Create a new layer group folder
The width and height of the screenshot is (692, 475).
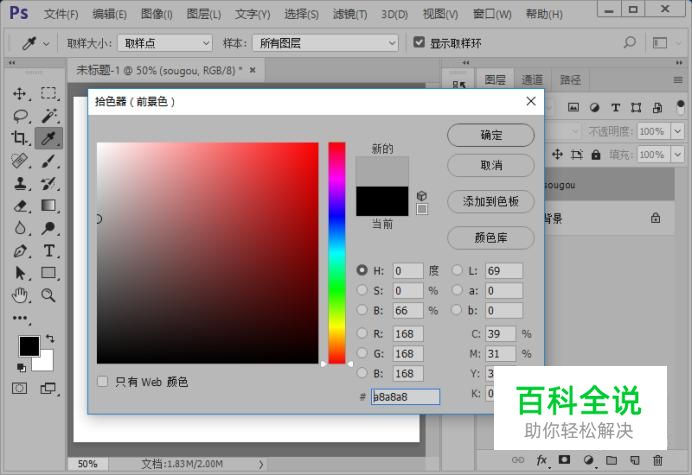[x=611, y=460]
